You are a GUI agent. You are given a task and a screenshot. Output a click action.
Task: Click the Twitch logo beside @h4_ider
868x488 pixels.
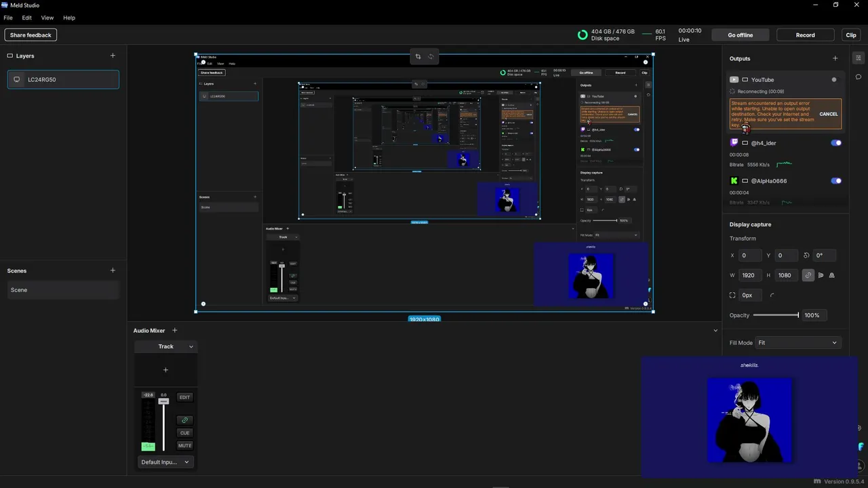(734, 143)
